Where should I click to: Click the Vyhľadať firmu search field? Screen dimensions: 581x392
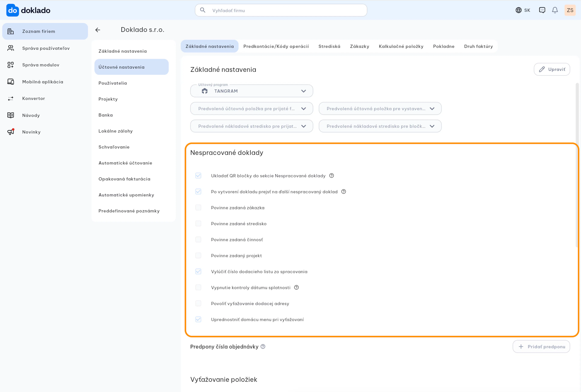281,10
